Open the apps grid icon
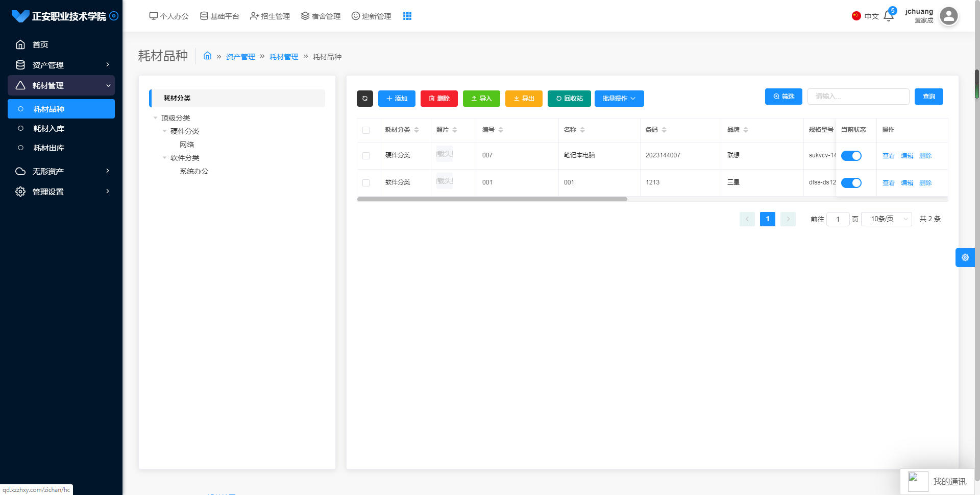This screenshot has width=980, height=495. (x=407, y=16)
